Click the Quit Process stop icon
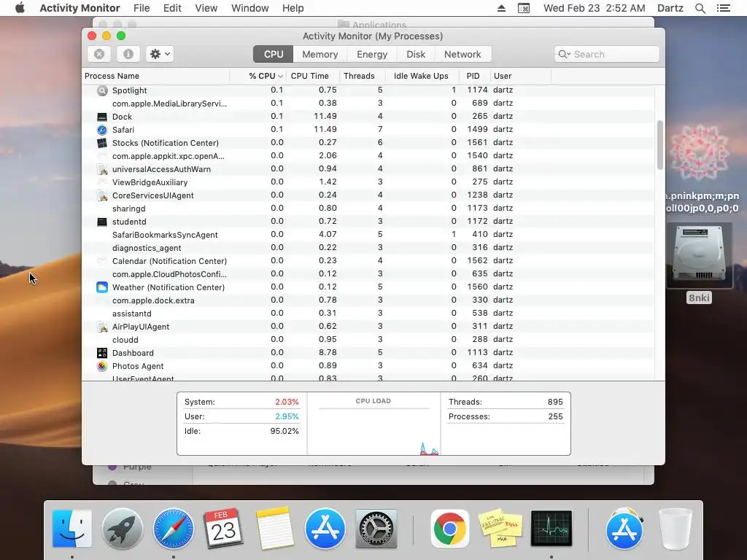The image size is (747, 560). click(99, 54)
